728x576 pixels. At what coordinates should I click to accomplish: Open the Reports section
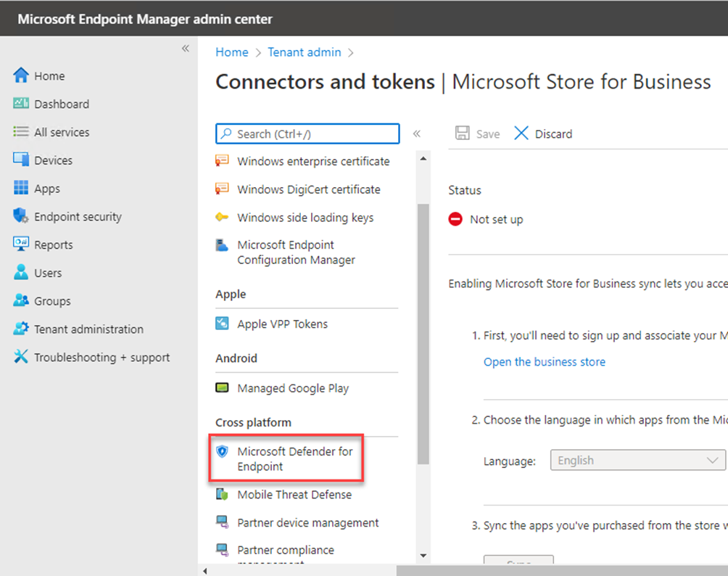(54, 244)
